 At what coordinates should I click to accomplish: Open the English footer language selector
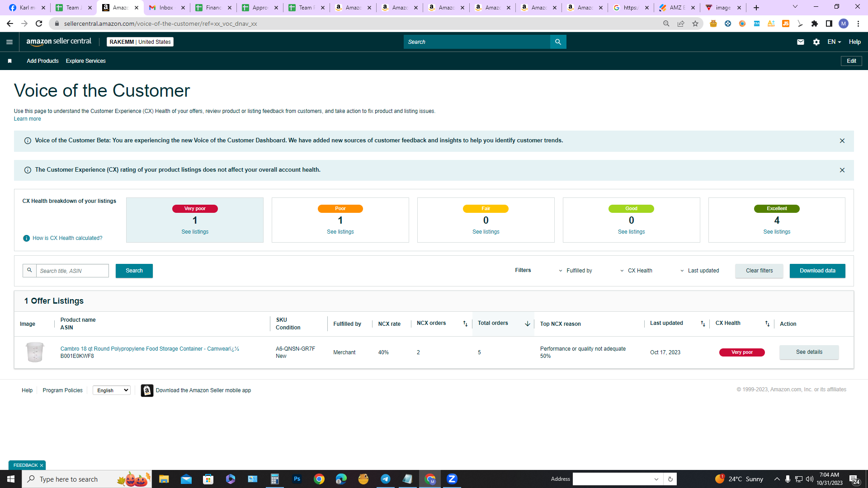point(112,390)
